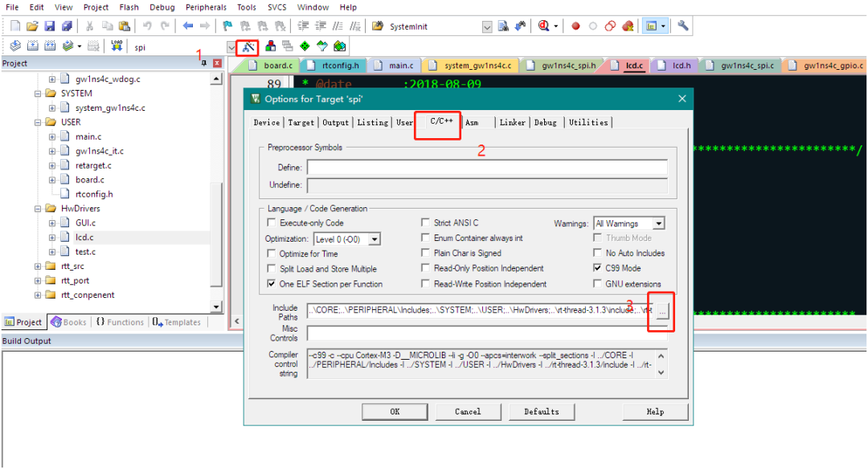The image size is (868, 469).
Task: Toggle Split Load and Store Multiple
Action: [x=272, y=268]
